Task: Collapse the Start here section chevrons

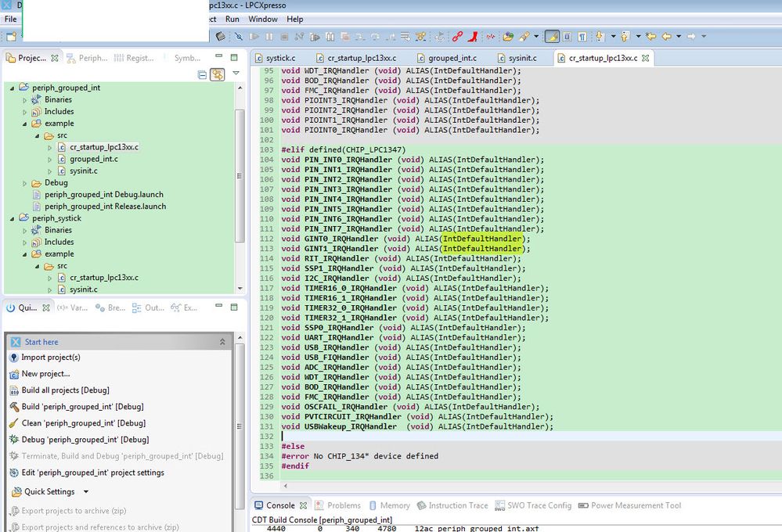Action: 222,342
